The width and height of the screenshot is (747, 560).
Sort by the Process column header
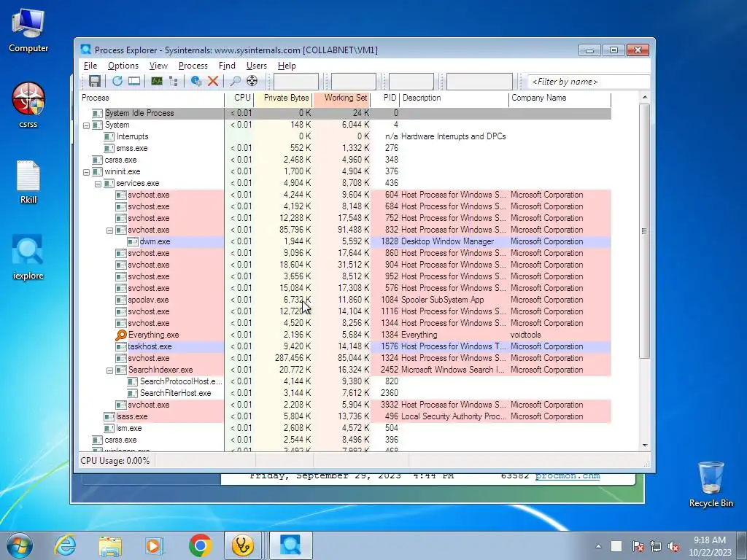152,98
